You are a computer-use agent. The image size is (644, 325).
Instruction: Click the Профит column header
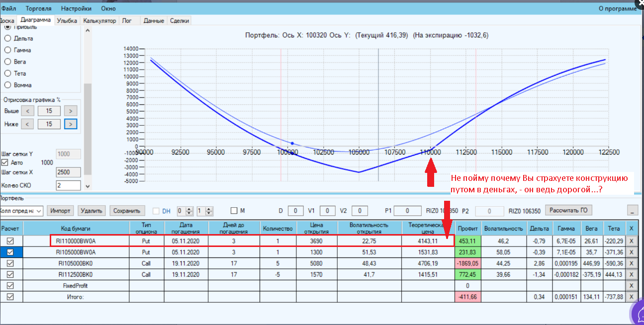468,228
